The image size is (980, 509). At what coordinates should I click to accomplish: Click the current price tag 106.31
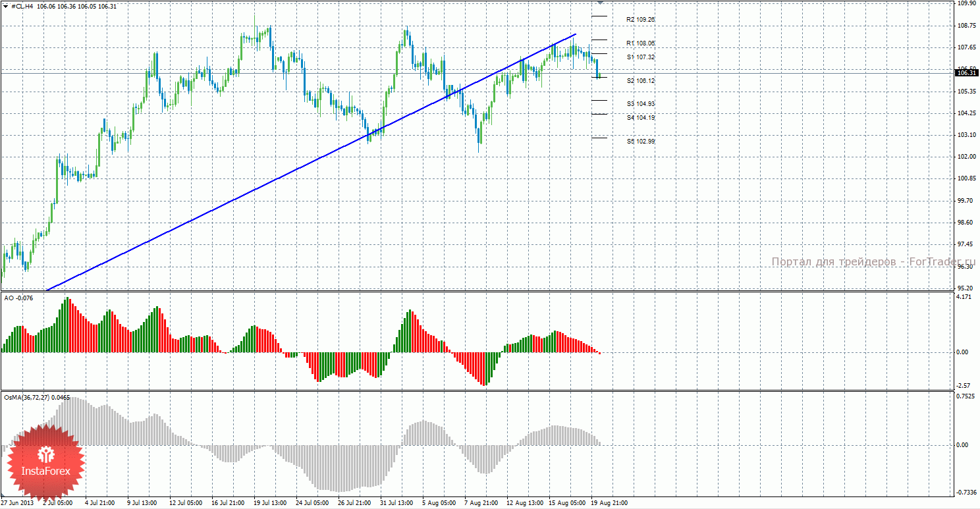(966, 73)
